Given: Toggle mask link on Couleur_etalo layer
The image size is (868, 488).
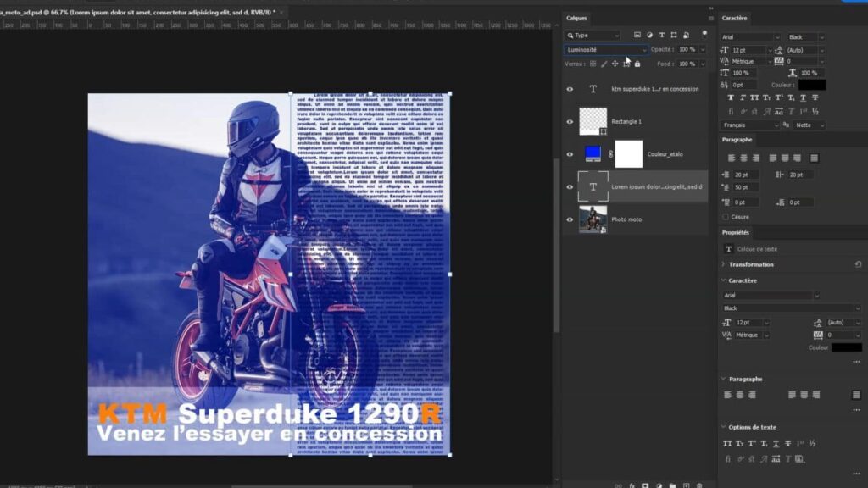Looking at the screenshot, I should [x=610, y=154].
